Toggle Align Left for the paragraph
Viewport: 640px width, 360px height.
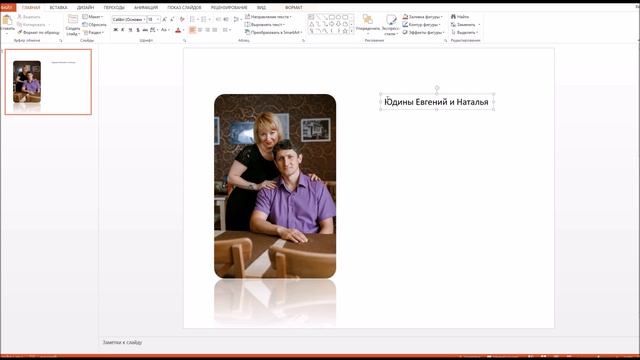192,30
